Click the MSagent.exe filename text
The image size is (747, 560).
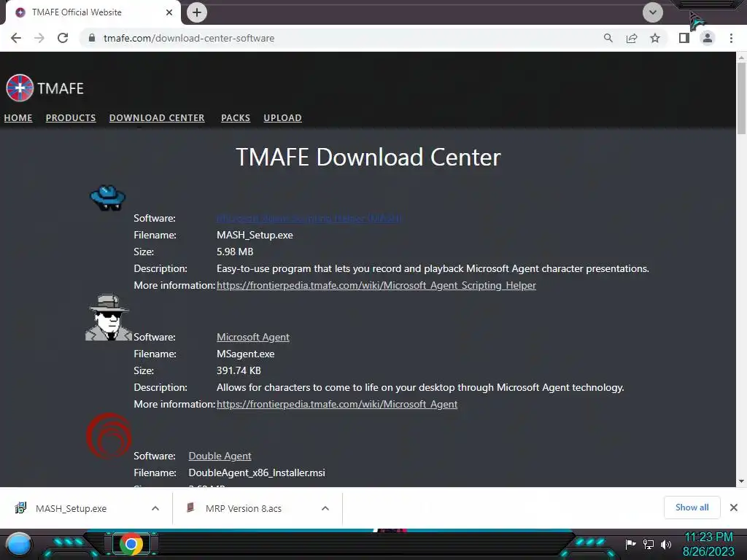pos(245,354)
